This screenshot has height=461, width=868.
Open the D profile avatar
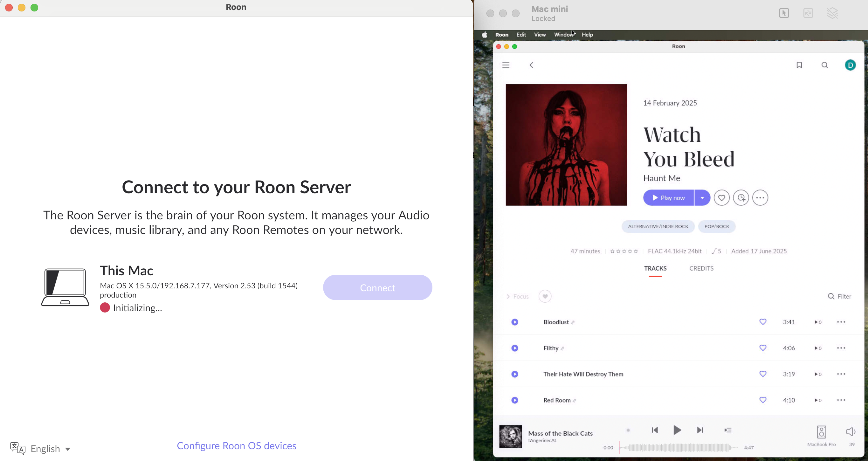click(x=850, y=65)
